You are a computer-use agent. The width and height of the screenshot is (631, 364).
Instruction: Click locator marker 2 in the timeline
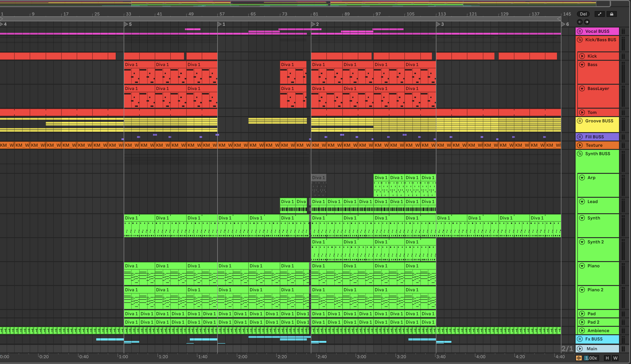pyautogui.click(x=313, y=24)
